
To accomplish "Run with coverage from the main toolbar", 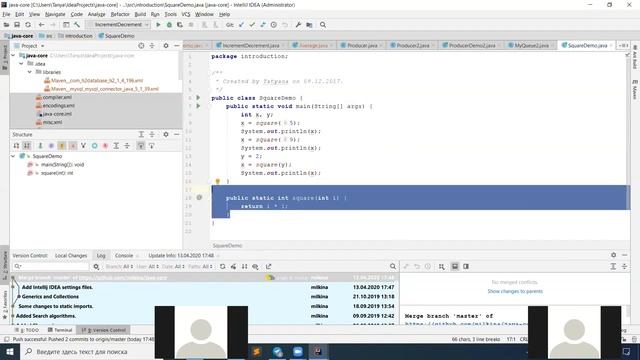I will point(180,25).
